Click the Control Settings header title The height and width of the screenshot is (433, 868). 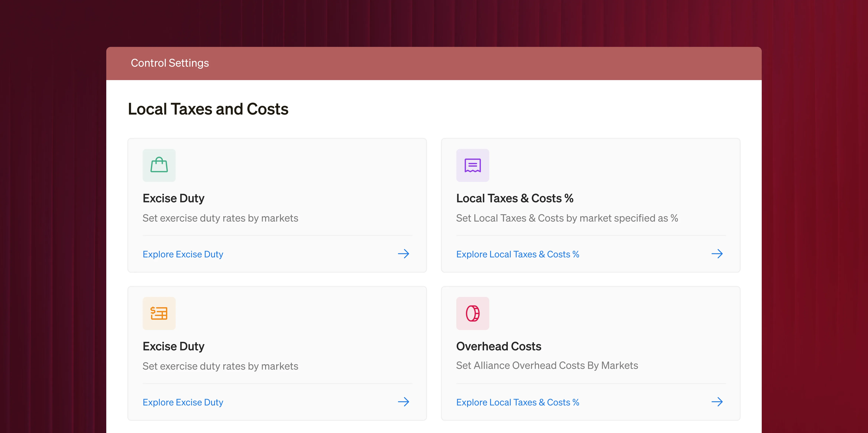[170, 63]
